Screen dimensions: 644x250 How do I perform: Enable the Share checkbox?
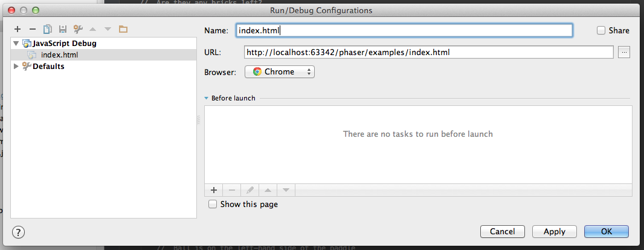601,30
